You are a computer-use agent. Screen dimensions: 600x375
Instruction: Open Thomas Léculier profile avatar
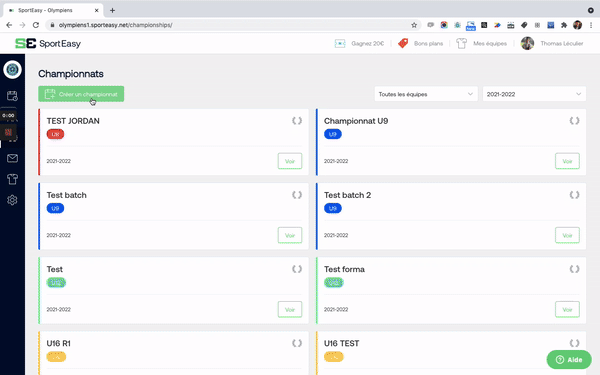pos(527,44)
